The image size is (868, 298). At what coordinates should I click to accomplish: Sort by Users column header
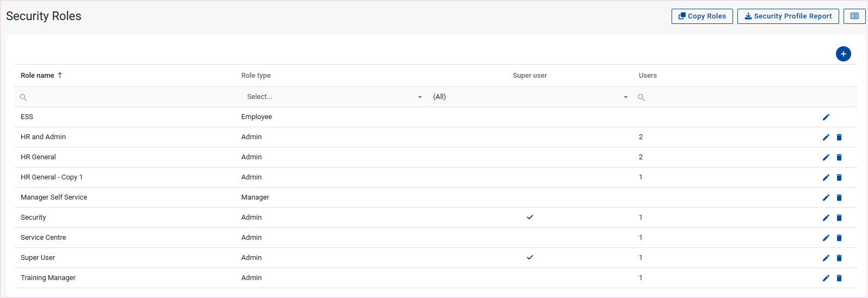tap(648, 76)
